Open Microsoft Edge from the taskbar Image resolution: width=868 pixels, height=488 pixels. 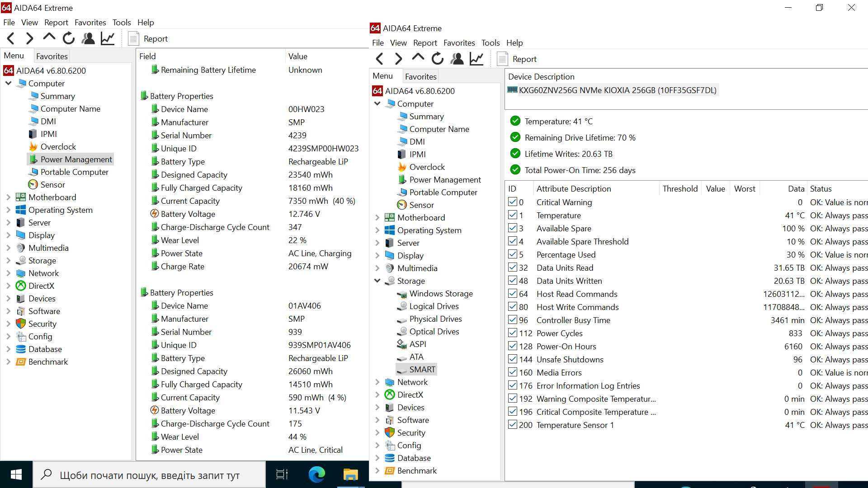[317, 474]
